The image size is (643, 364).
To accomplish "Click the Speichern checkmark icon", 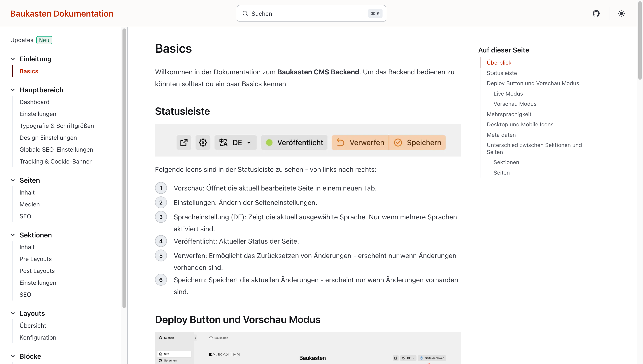I will [398, 142].
